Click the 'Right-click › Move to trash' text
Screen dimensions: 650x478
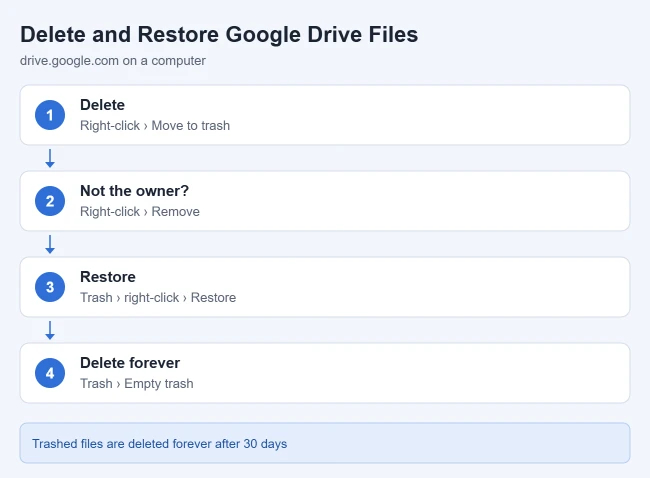click(x=155, y=126)
